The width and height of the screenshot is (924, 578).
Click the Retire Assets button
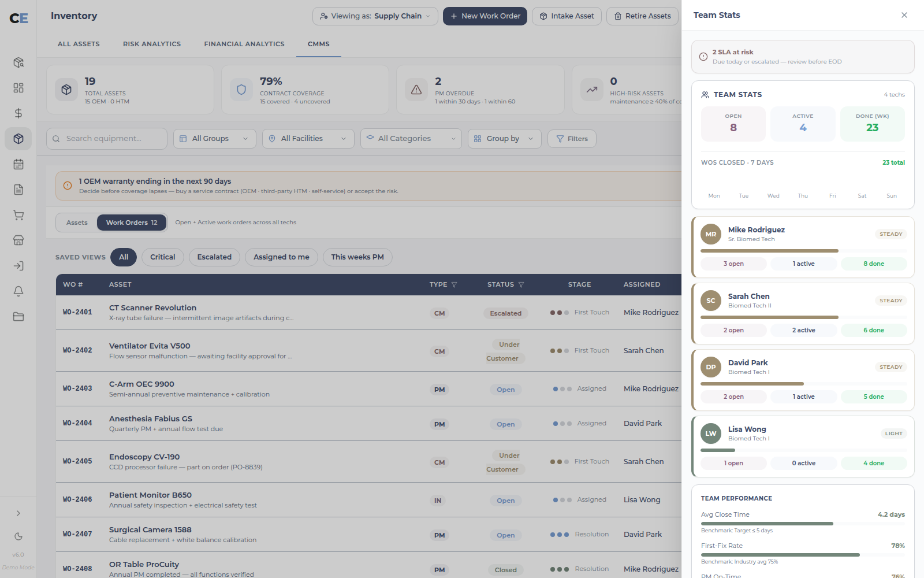coord(642,16)
